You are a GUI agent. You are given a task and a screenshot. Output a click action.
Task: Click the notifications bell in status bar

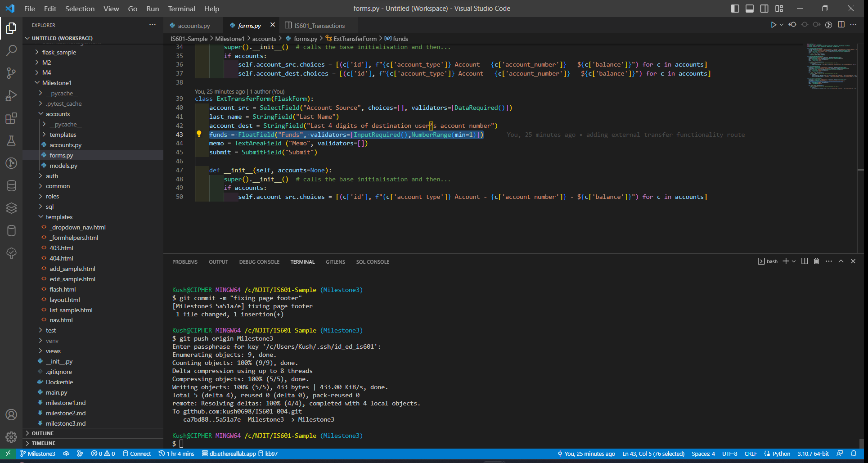pos(855,454)
